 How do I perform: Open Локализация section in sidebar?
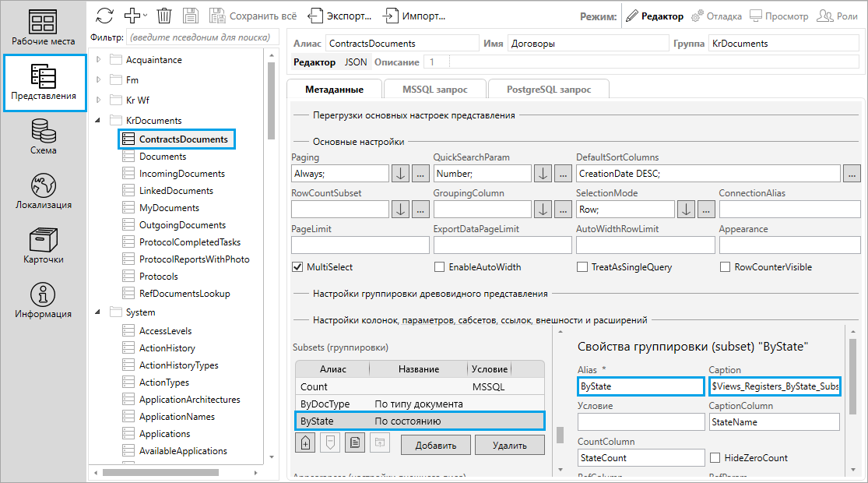pyautogui.click(x=43, y=192)
